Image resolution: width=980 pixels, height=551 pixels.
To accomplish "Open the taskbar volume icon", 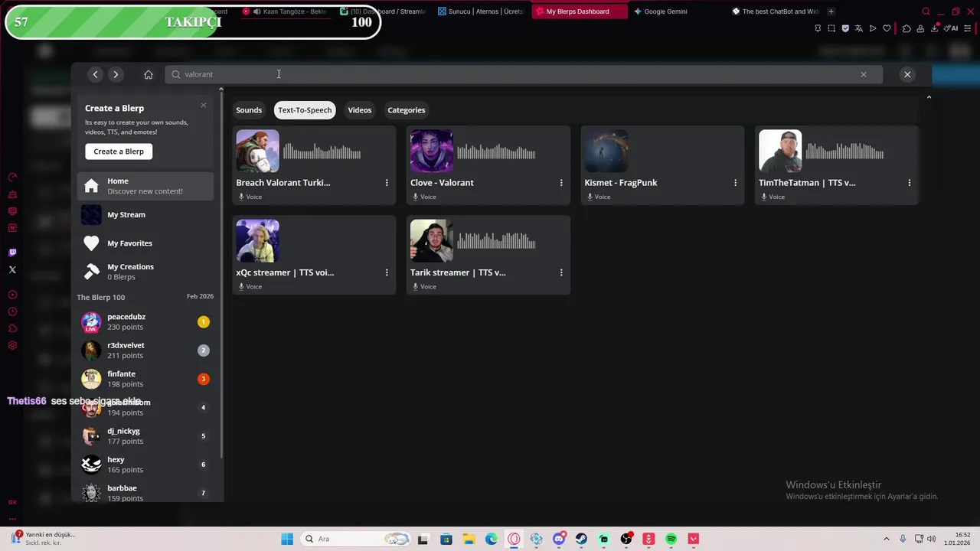I will coord(932,539).
